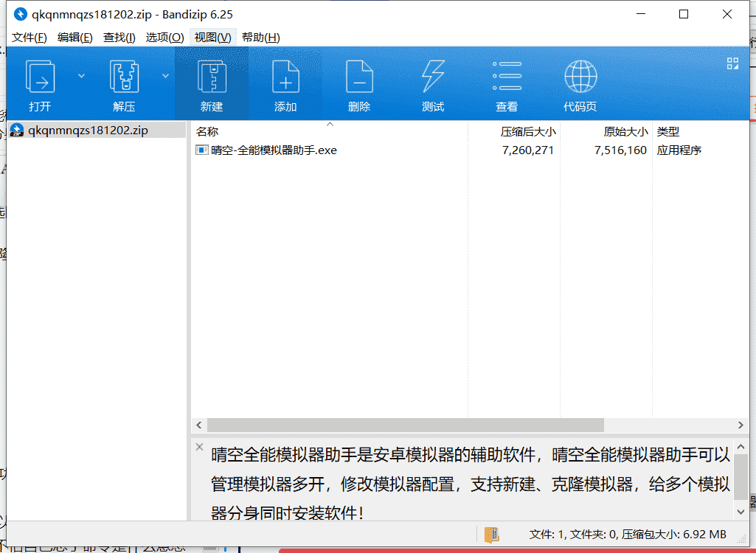Click the archive icon in status bar
The height and width of the screenshot is (553, 756).
(x=491, y=535)
